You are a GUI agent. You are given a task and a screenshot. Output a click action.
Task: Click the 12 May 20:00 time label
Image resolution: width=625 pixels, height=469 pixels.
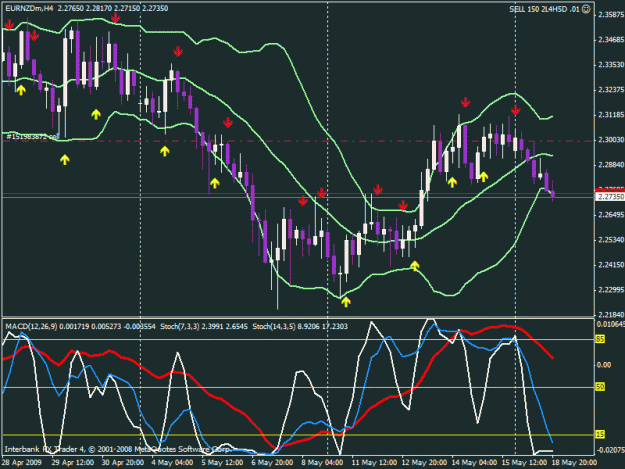[x=424, y=462]
